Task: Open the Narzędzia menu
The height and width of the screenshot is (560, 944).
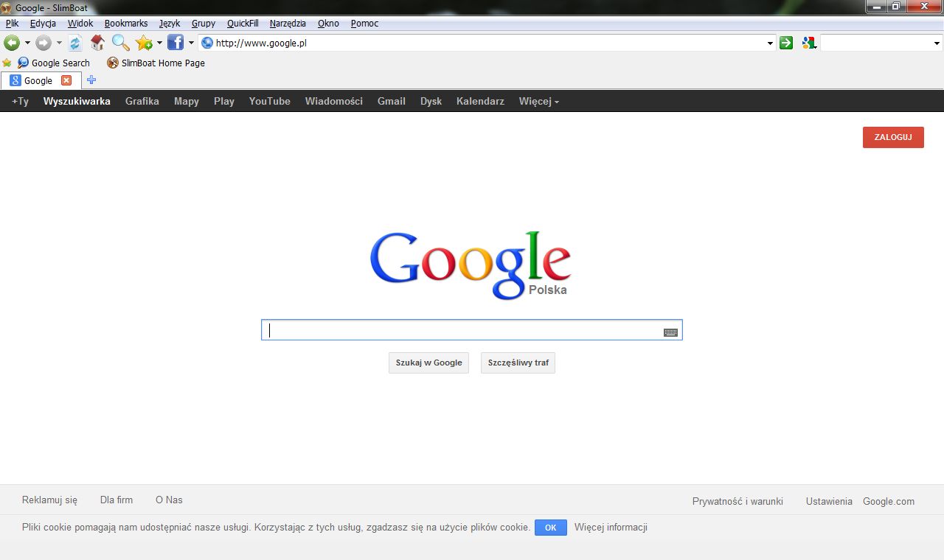Action: click(x=288, y=23)
